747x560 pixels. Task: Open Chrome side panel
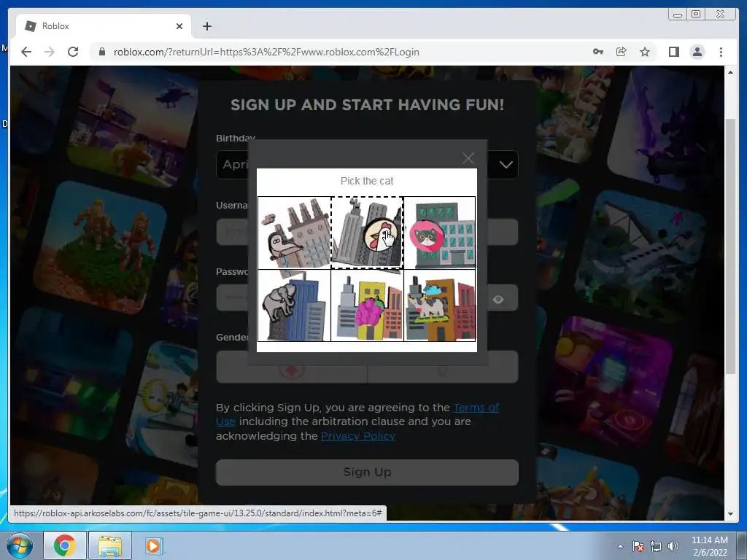[673, 52]
